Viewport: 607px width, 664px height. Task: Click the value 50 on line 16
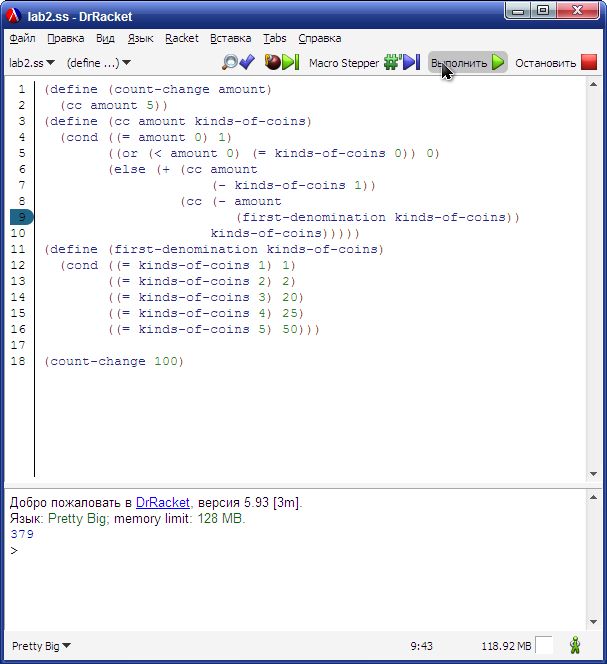coord(290,329)
